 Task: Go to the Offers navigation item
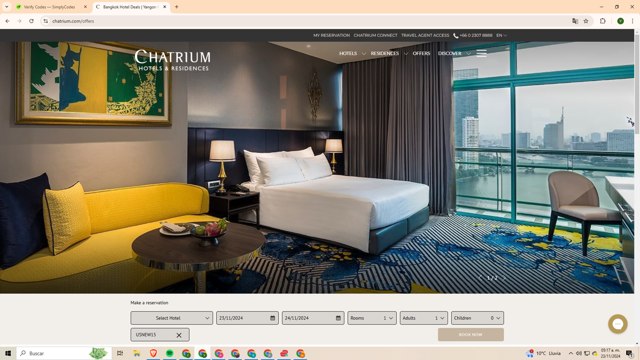point(421,53)
